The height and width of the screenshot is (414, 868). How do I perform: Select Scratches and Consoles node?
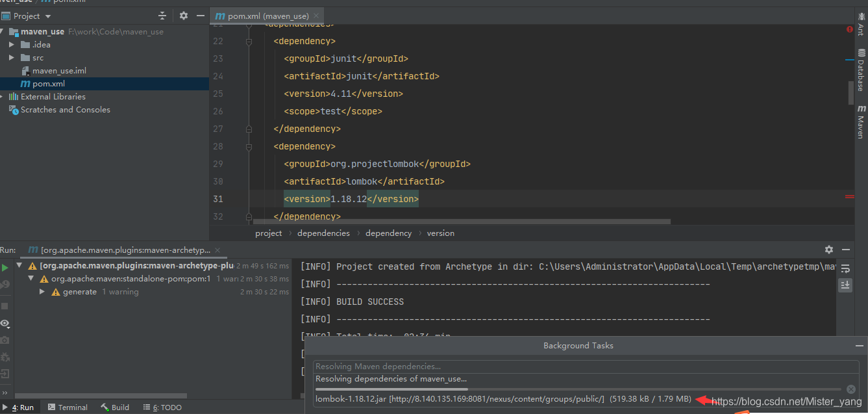(65, 110)
